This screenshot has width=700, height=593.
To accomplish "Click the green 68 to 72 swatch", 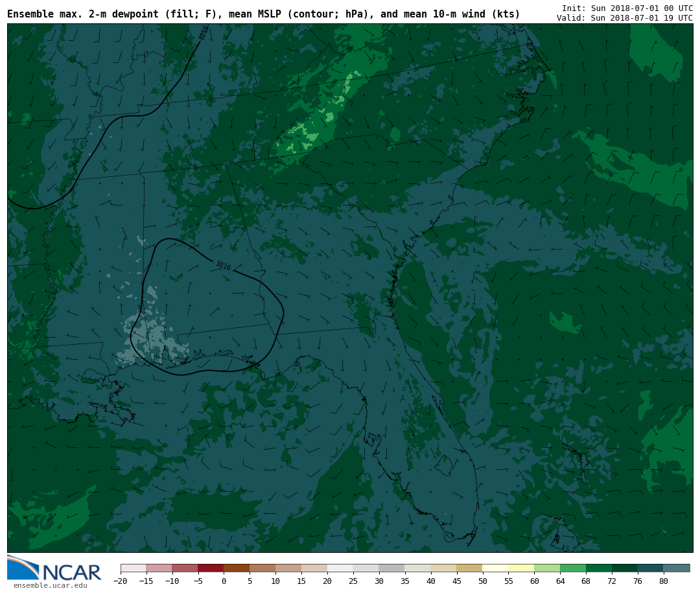I will [599, 568].
